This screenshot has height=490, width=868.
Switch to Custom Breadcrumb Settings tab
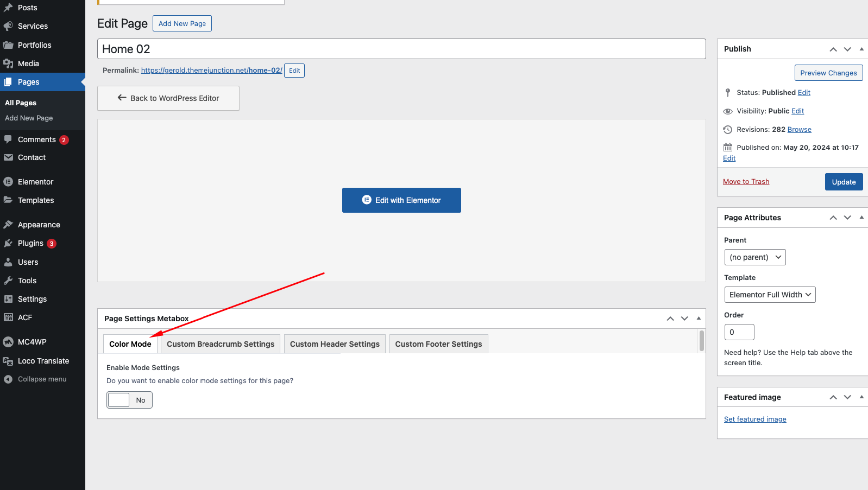tap(221, 344)
